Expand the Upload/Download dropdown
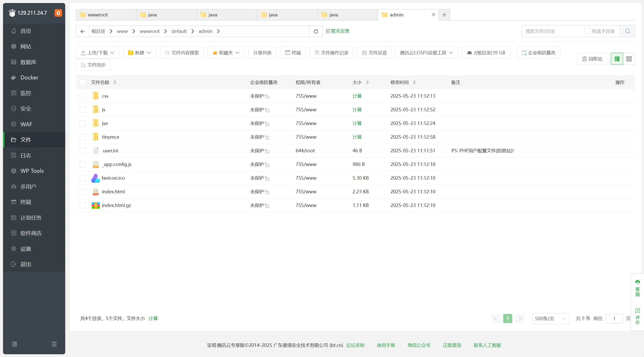The image size is (644, 357). [x=98, y=53]
